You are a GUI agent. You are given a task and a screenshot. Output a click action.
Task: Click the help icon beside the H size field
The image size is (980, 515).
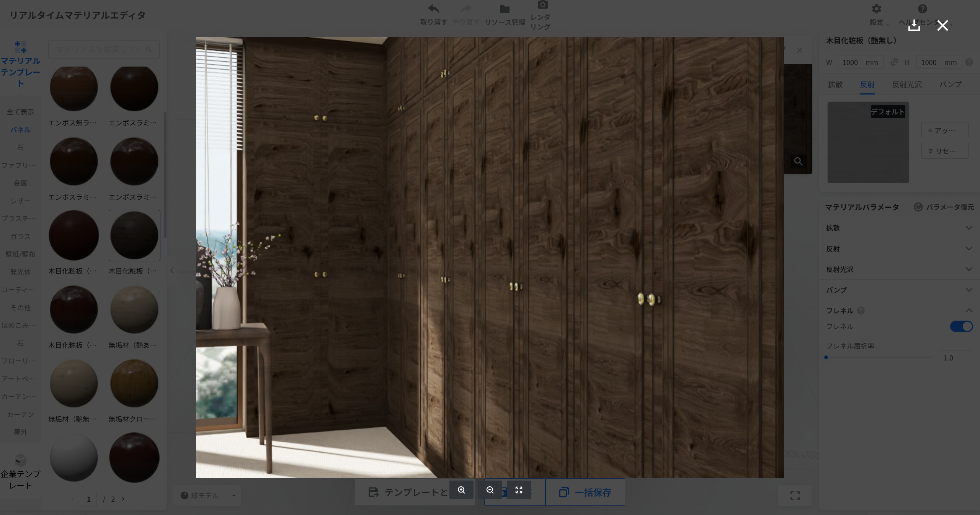pyautogui.click(x=969, y=62)
